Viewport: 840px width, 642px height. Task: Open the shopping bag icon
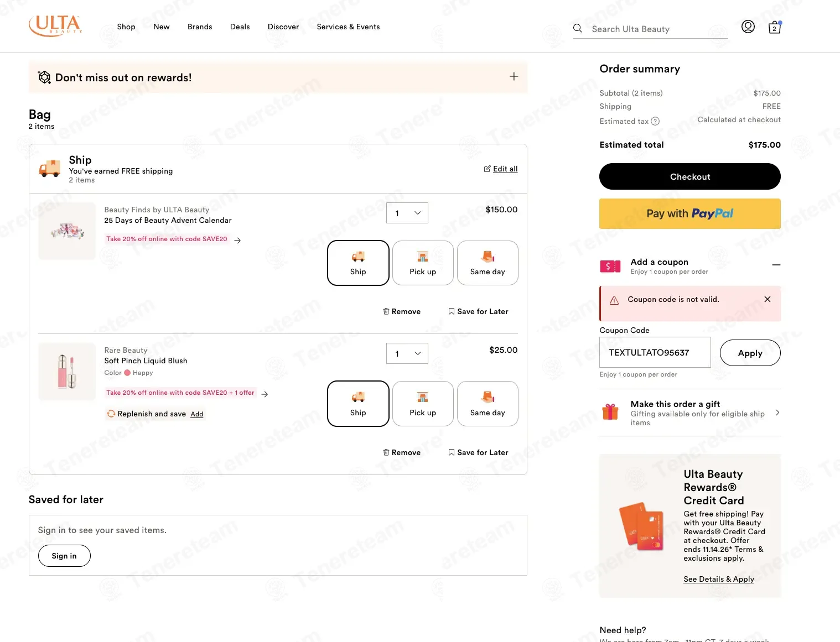click(x=775, y=27)
